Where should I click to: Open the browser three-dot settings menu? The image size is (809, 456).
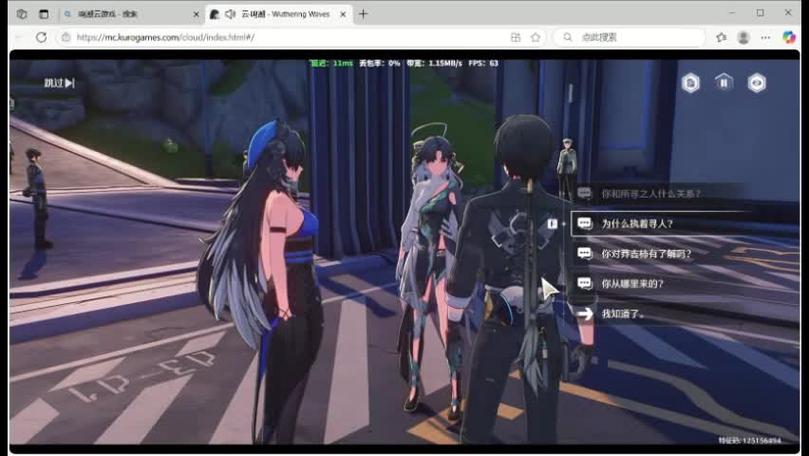point(767,37)
